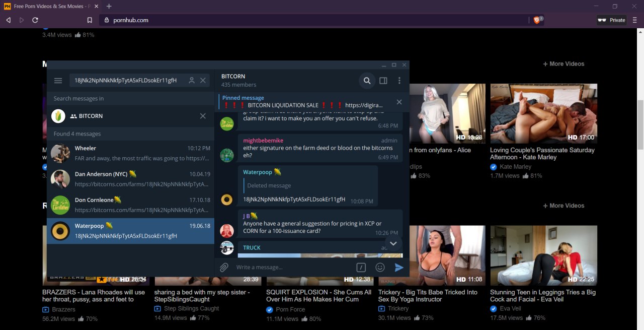The width and height of the screenshot is (644, 330).
Task: Close the current browser tab
Action: click(x=96, y=6)
